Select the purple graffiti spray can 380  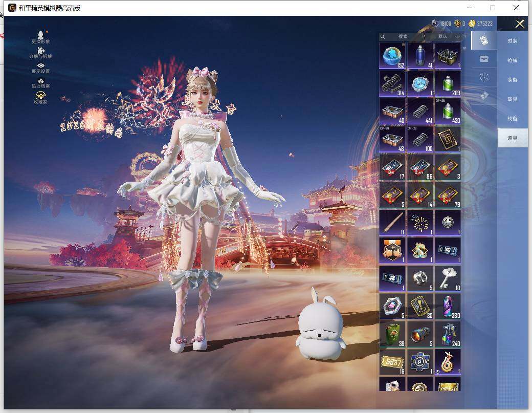coord(448,306)
